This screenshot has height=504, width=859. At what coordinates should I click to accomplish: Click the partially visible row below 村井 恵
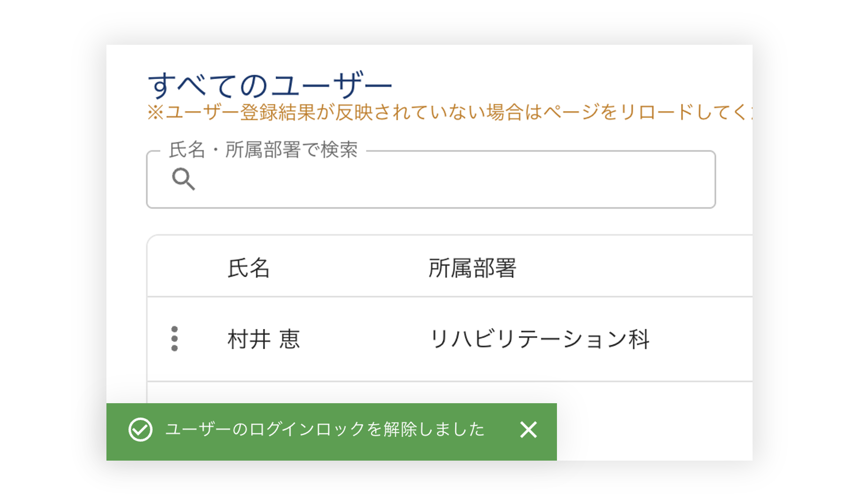(448, 392)
